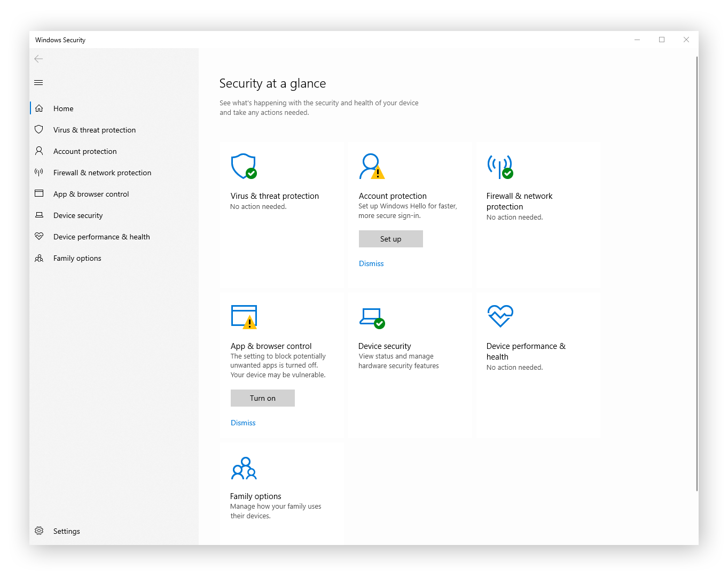Open the navigation hamburger menu
The width and height of the screenshot is (728, 576).
(x=38, y=82)
